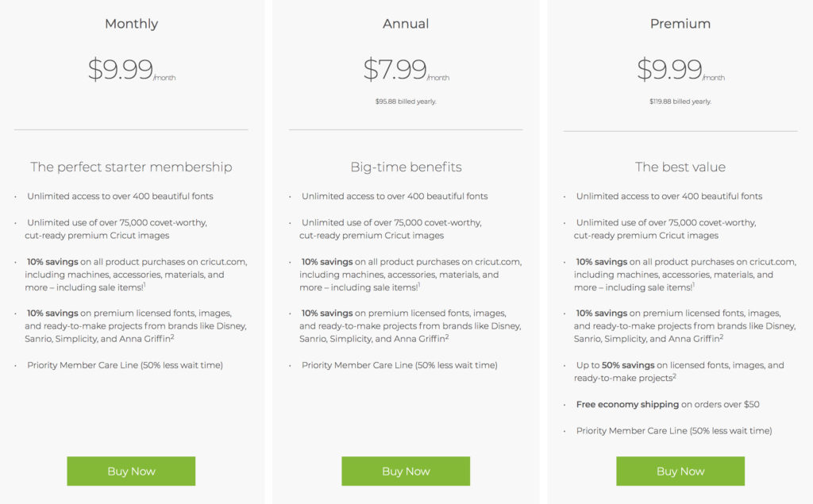Image resolution: width=813 pixels, height=504 pixels.
Task: Click the Monthly plan's $9.99 price
Action: click(x=121, y=70)
